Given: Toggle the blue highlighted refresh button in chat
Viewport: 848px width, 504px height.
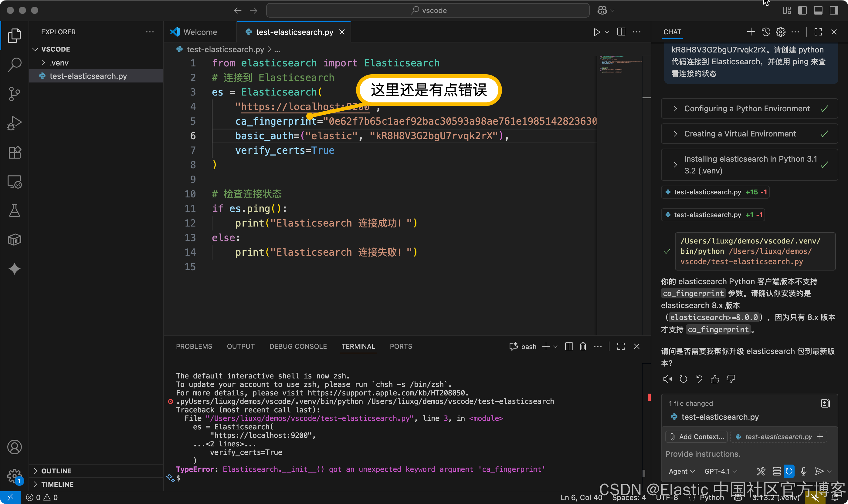Looking at the screenshot, I should (x=789, y=471).
